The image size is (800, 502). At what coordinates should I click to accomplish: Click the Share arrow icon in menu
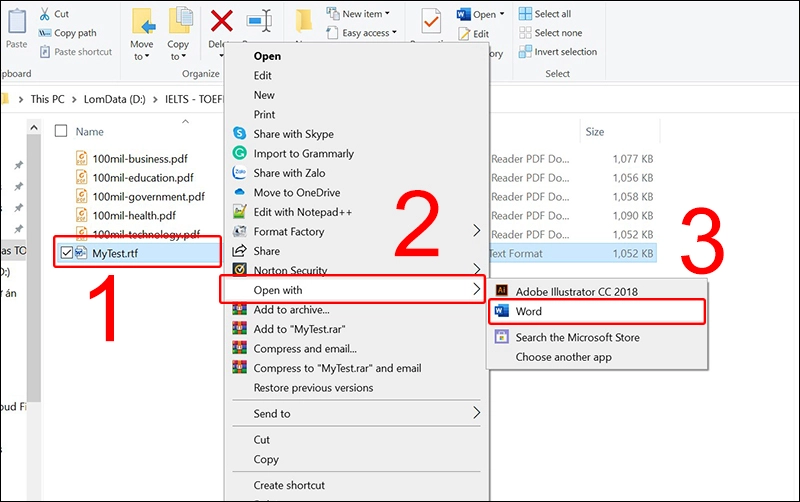point(239,250)
